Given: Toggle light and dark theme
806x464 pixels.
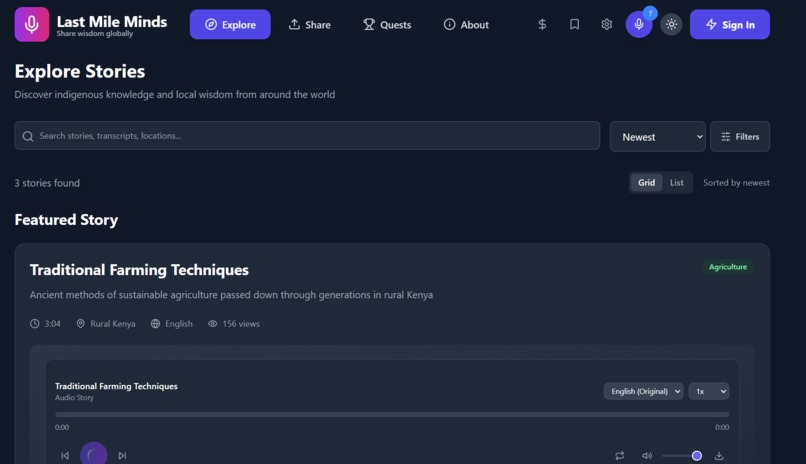Looking at the screenshot, I should point(671,24).
